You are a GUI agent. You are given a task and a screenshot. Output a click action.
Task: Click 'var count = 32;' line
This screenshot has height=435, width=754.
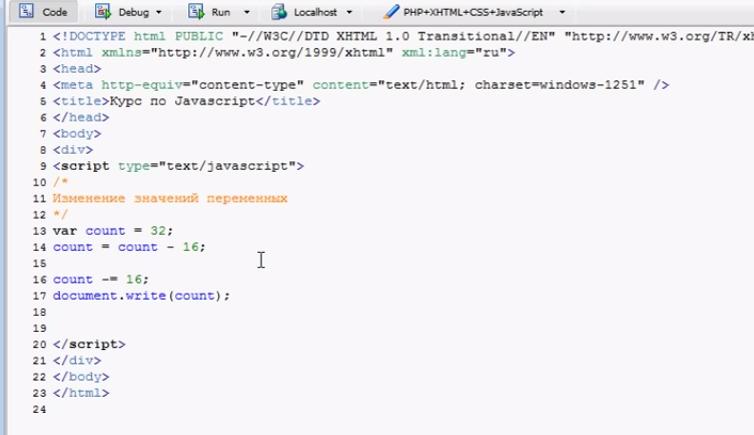[x=113, y=231]
